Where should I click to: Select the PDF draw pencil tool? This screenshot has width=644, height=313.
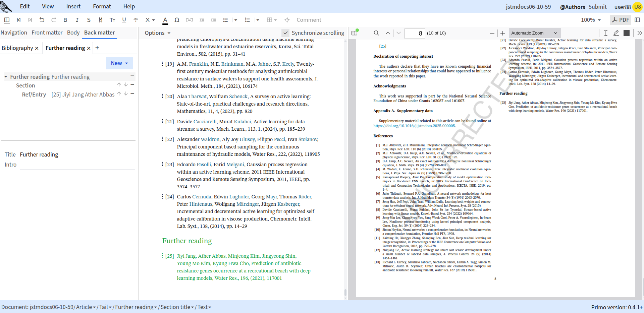[616, 33]
